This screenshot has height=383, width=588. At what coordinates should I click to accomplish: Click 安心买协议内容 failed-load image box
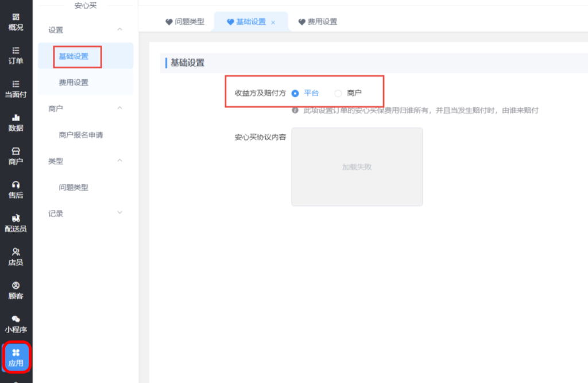357,167
